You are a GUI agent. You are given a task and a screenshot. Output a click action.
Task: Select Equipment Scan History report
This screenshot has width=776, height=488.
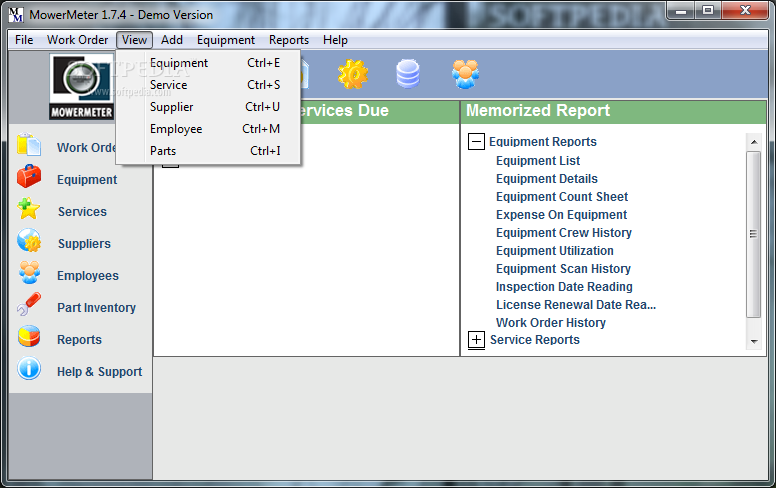(563, 269)
